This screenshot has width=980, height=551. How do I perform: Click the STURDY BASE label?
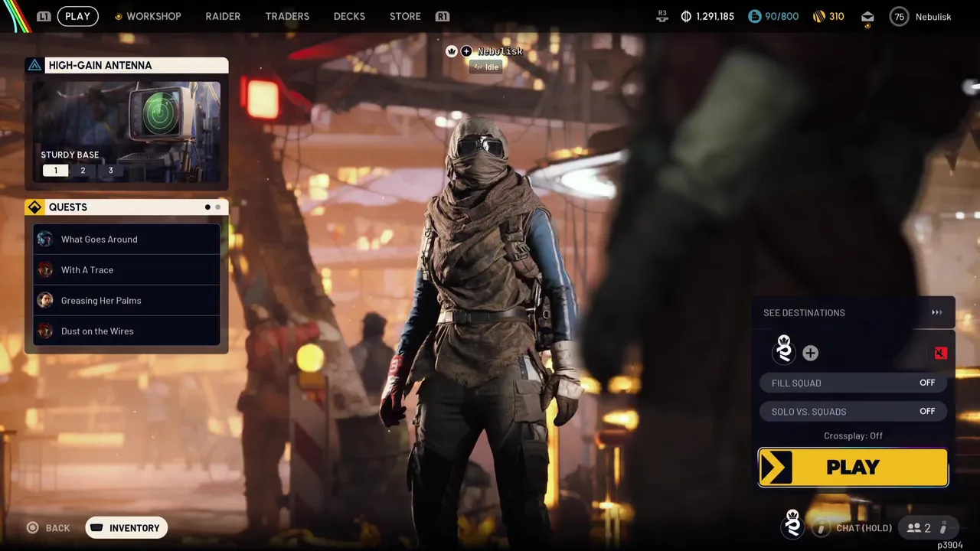(70, 155)
